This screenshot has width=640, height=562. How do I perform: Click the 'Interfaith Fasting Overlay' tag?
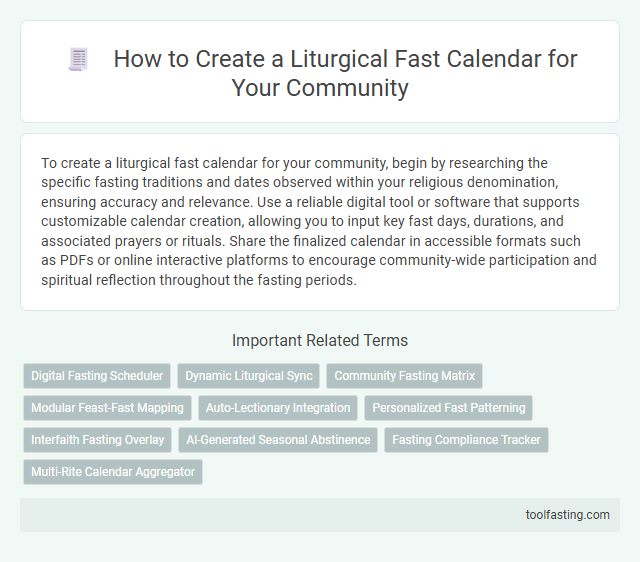[x=97, y=440]
